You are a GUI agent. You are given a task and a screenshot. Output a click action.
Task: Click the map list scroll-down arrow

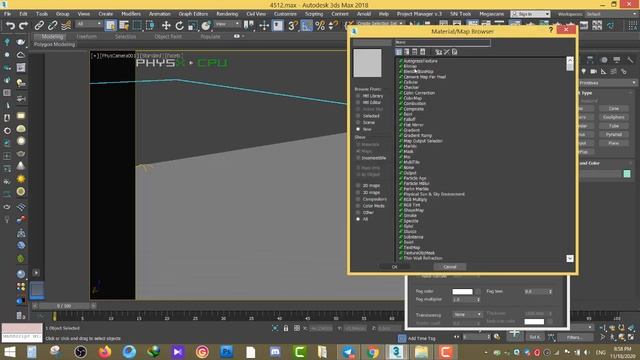pos(570,258)
